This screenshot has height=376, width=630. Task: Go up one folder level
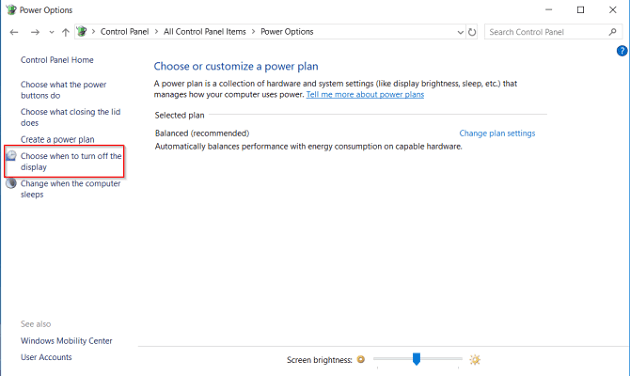coord(65,32)
